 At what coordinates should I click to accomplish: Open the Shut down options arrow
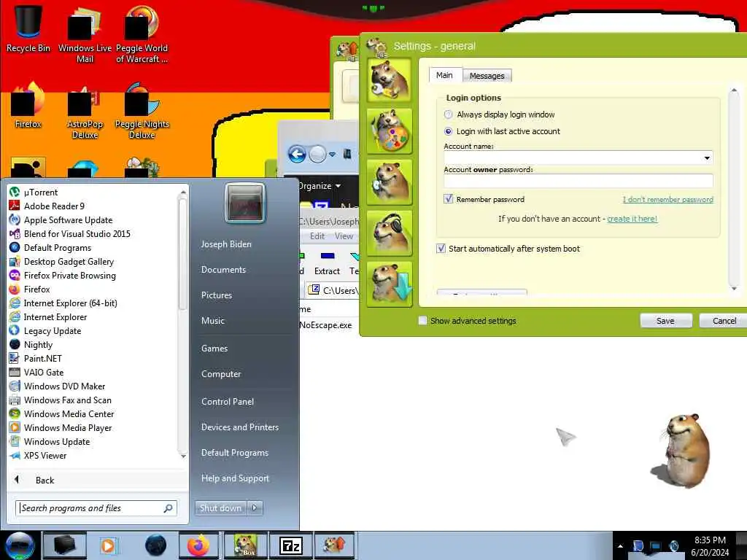255,507
